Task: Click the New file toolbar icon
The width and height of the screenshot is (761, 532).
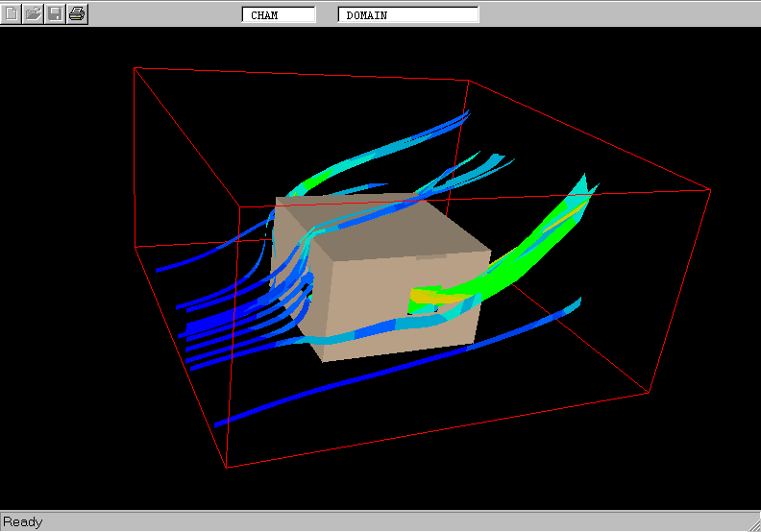Action: [12, 13]
